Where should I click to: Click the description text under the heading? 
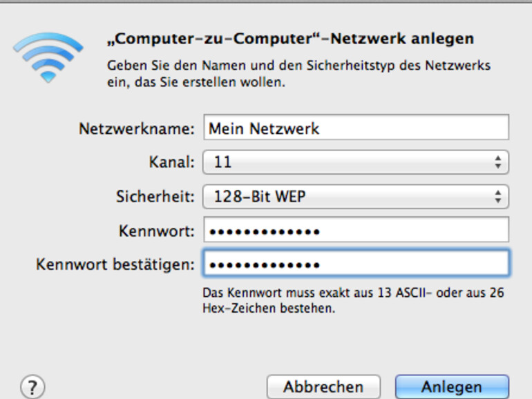[x=298, y=74]
